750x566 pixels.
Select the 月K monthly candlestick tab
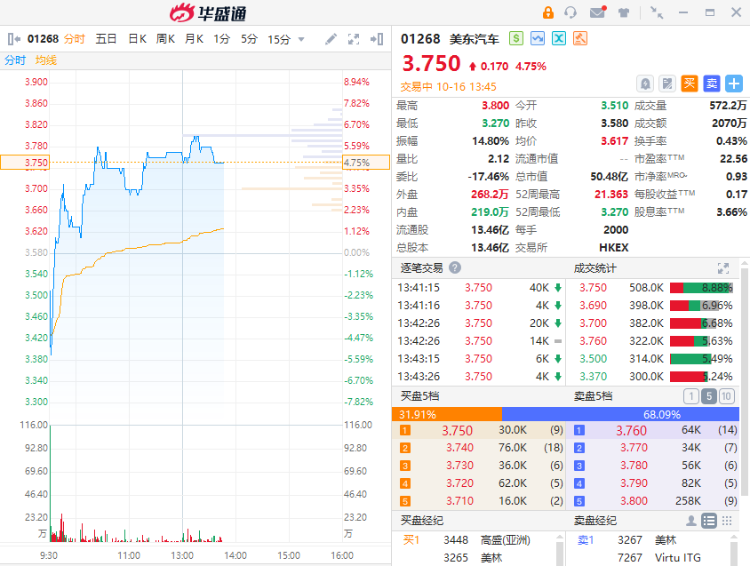click(194, 39)
